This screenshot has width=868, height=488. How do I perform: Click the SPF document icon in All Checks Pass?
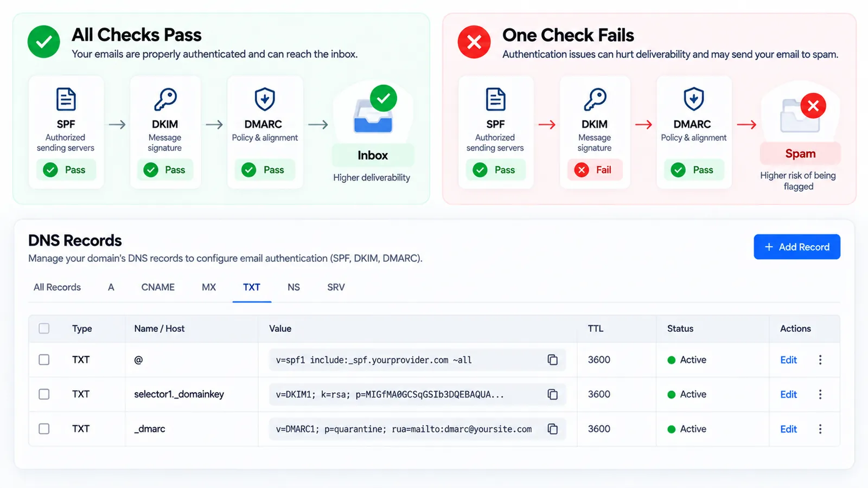[x=66, y=99]
